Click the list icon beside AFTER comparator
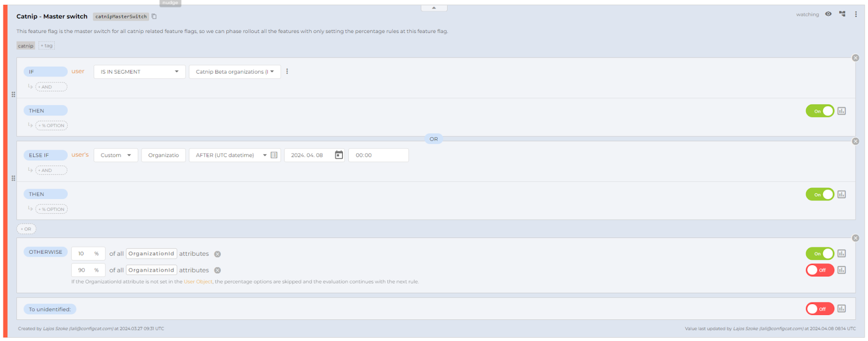Screen dimensions: 868x341 pyautogui.click(x=274, y=155)
